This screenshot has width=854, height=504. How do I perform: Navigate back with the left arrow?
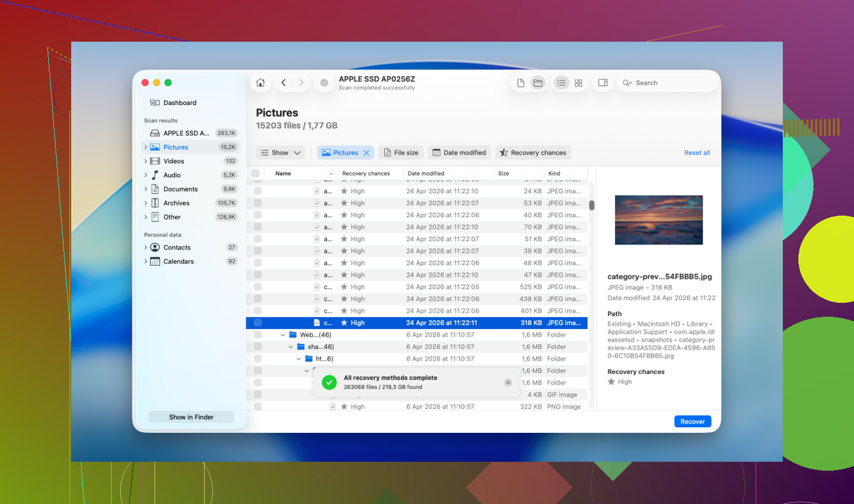point(284,83)
